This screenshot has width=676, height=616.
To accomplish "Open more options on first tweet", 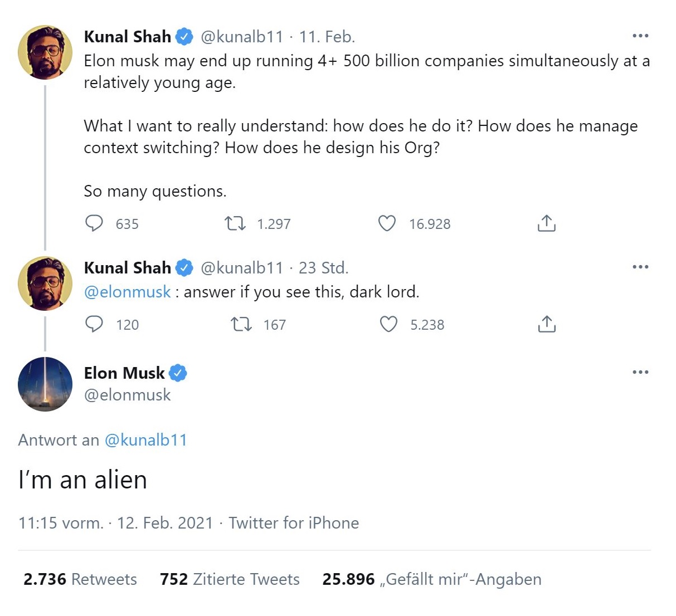I will tap(640, 36).
